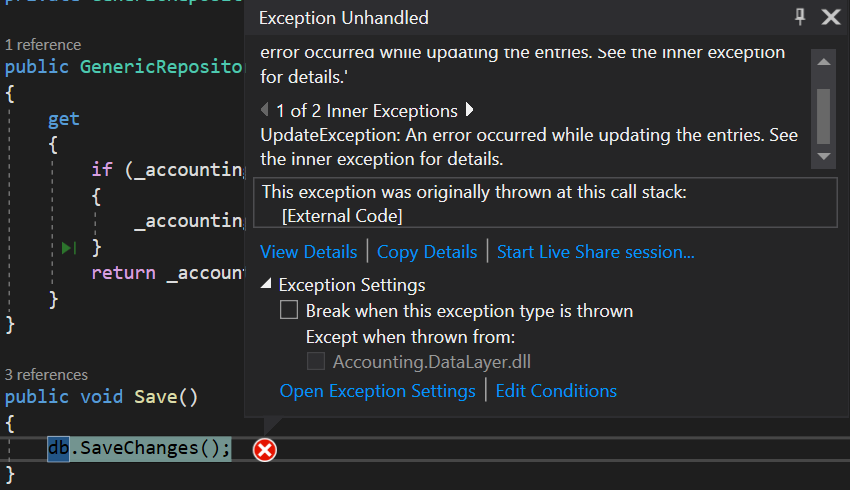Click the scroll down arrow in exception message
The width and height of the screenshot is (850, 490).
click(x=823, y=157)
